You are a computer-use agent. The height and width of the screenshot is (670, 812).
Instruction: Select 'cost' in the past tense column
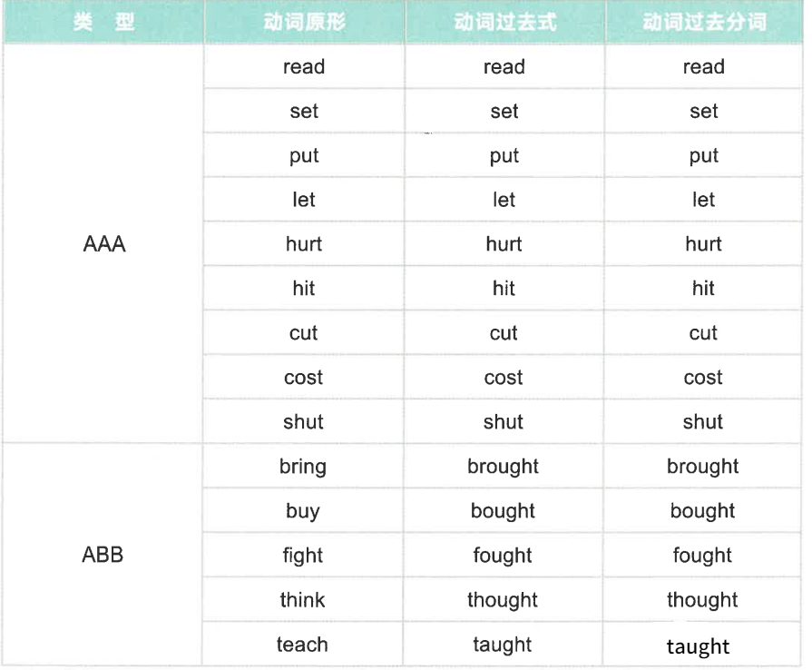pos(504,378)
